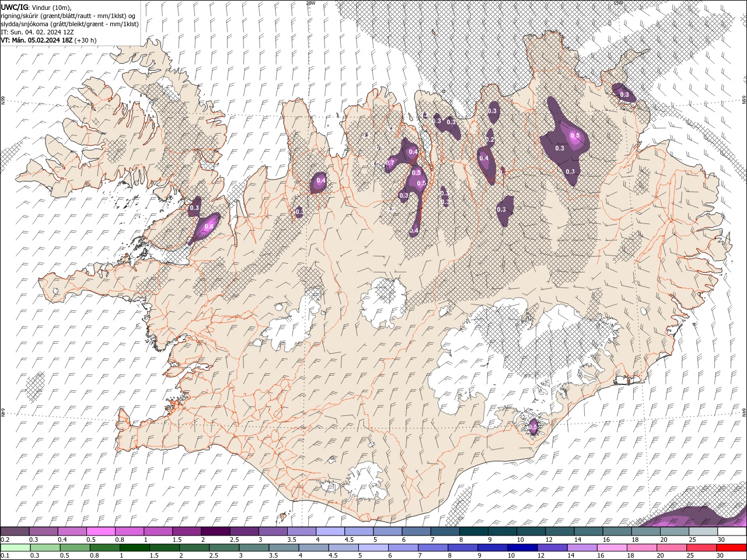
Task: Click the "30" label in the top legend row
Action: [721, 540]
